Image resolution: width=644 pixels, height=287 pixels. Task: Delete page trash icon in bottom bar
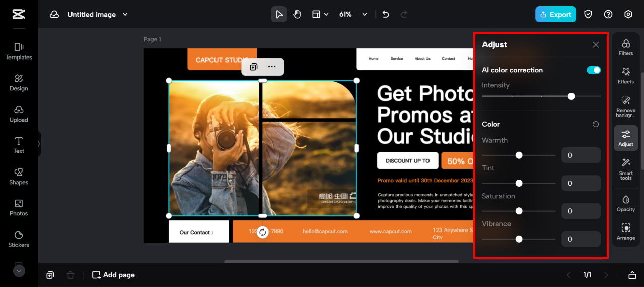tap(70, 275)
